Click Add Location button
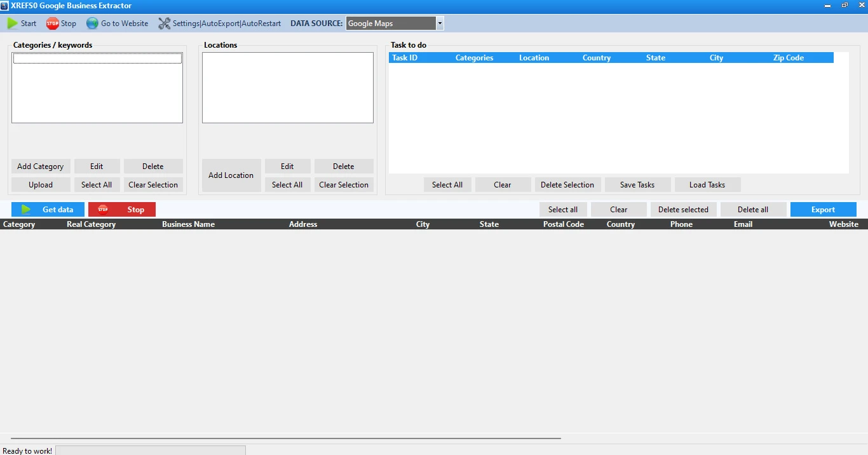Image resolution: width=868 pixels, height=455 pixels. point(231,175)
